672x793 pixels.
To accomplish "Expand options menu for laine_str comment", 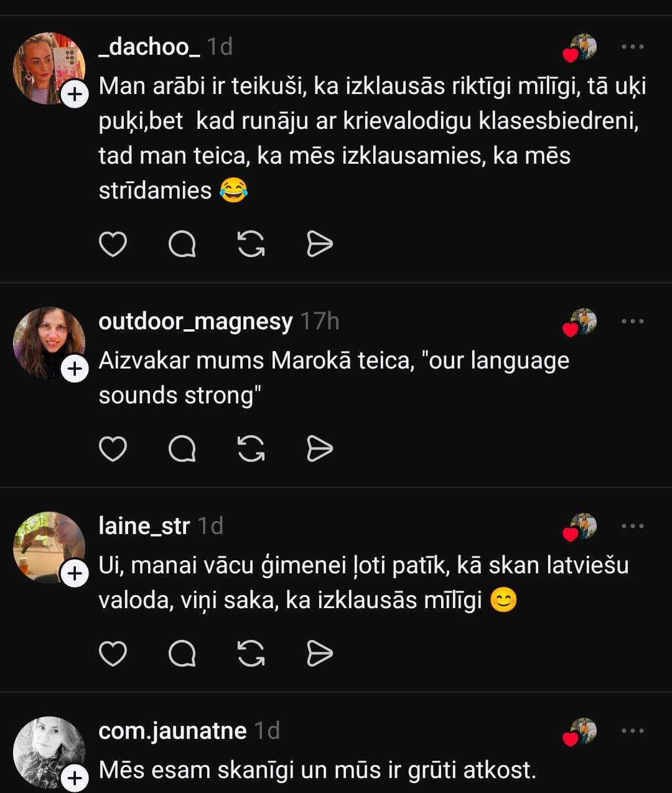I will click(x=632, y=526).
